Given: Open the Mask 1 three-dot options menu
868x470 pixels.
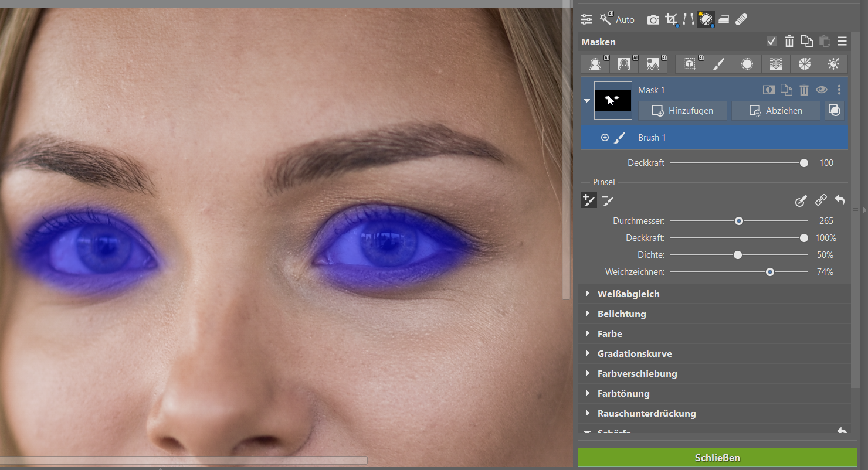Looking at the screenshot, I should (x=839, y=90).
